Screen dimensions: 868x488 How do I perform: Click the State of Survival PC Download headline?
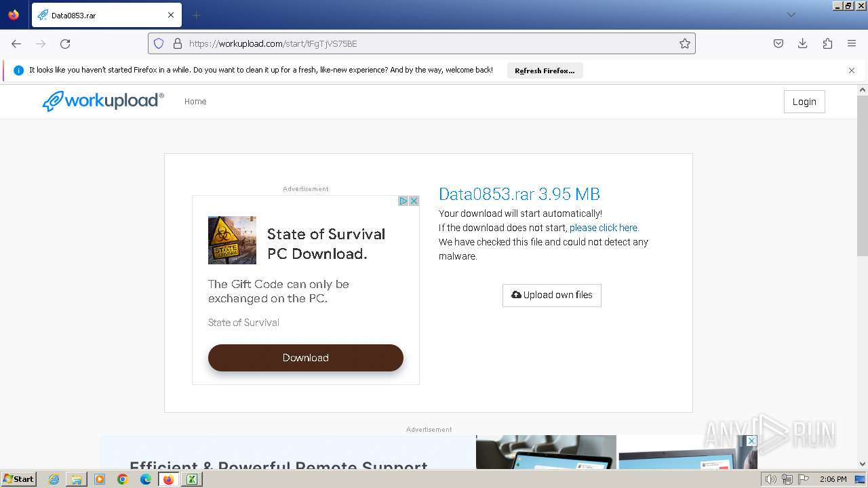tap(326, 244)
